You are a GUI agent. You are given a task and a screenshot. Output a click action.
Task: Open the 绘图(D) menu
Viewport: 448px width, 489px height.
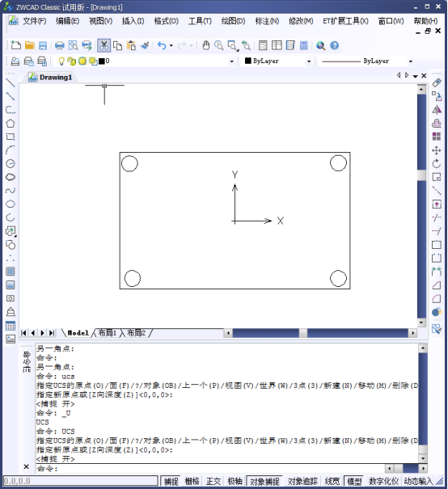pyautogui.click(x=233, y=21)
